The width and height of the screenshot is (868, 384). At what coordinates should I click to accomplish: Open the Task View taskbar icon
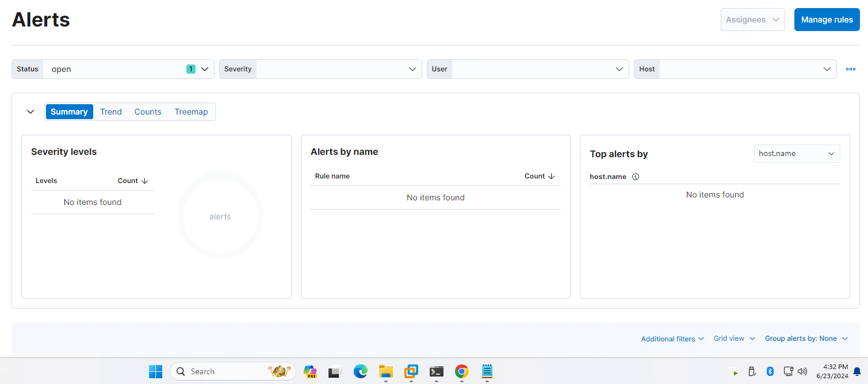[335, 372]
